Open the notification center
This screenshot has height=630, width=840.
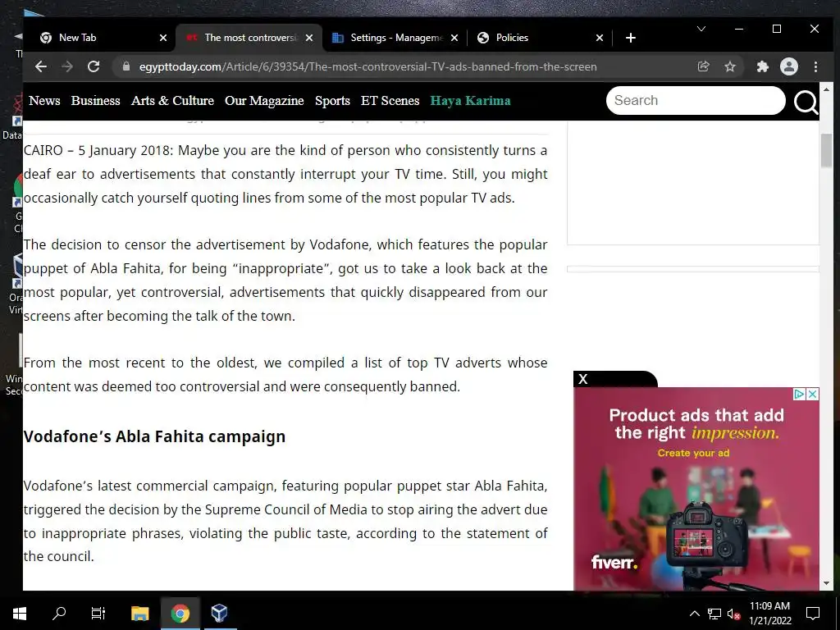point(813,614)
